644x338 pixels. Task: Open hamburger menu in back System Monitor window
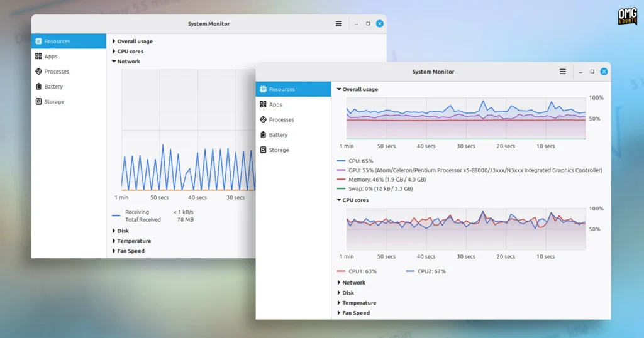(x=338, y=24)
